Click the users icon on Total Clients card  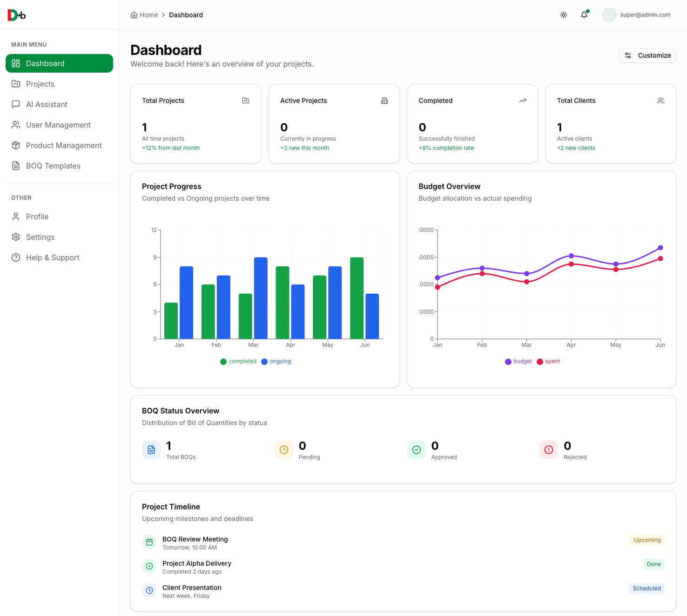click(661, 101)
